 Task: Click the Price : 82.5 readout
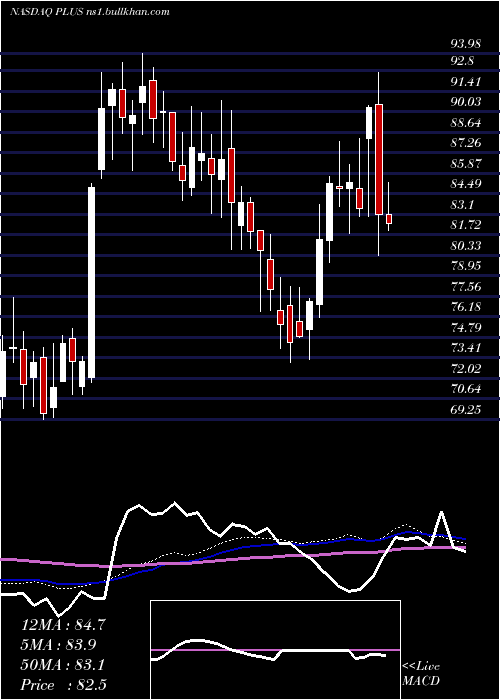coord(63,685)
